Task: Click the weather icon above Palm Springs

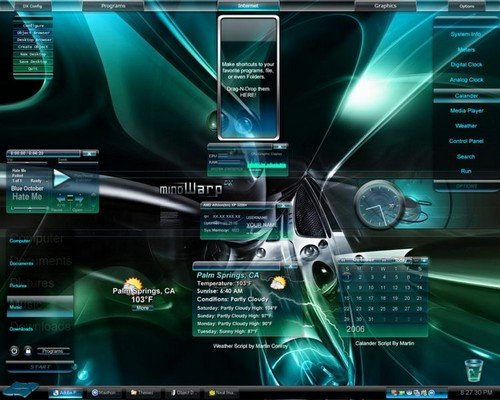Action: pos(132,284)
